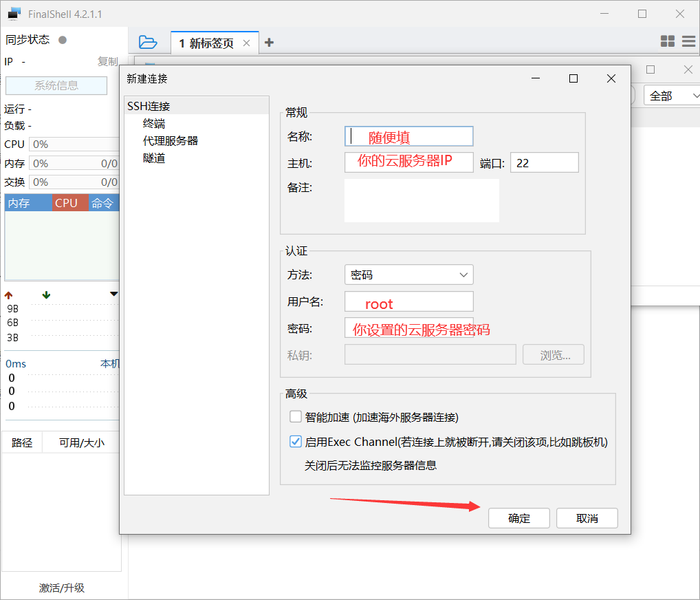The height and width of the screenshot is (600, 700).
Task: Open the connection manager folder icon
Action: click(x=148, y=43)
